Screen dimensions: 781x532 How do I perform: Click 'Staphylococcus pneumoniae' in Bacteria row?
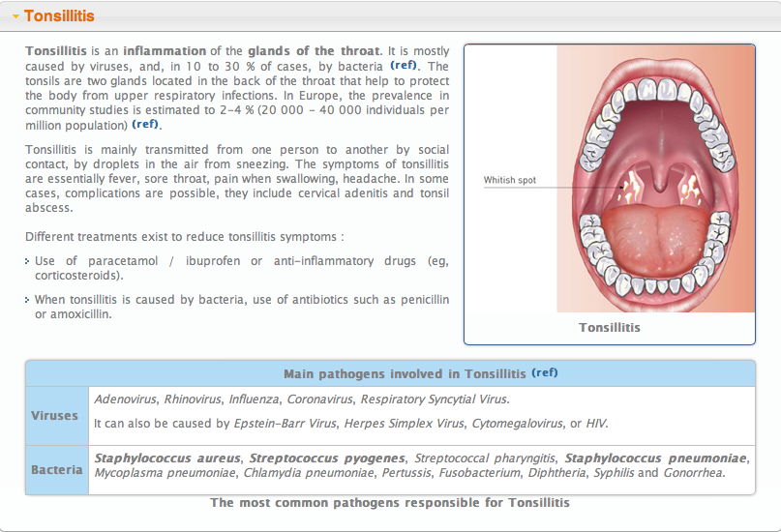(x=655, y=458)
